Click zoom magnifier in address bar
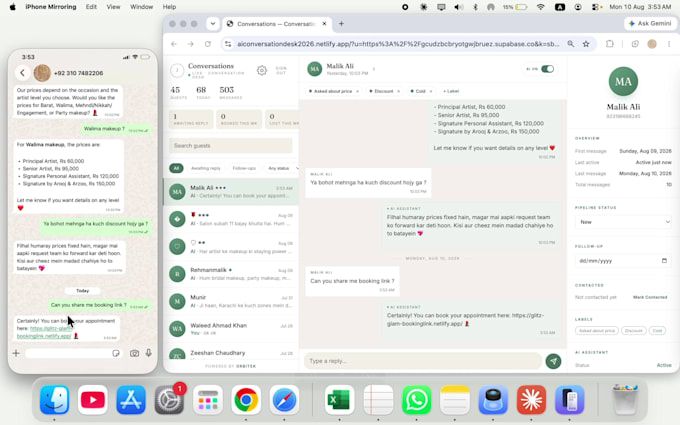 pyautogui.click(x=571, y=44)
